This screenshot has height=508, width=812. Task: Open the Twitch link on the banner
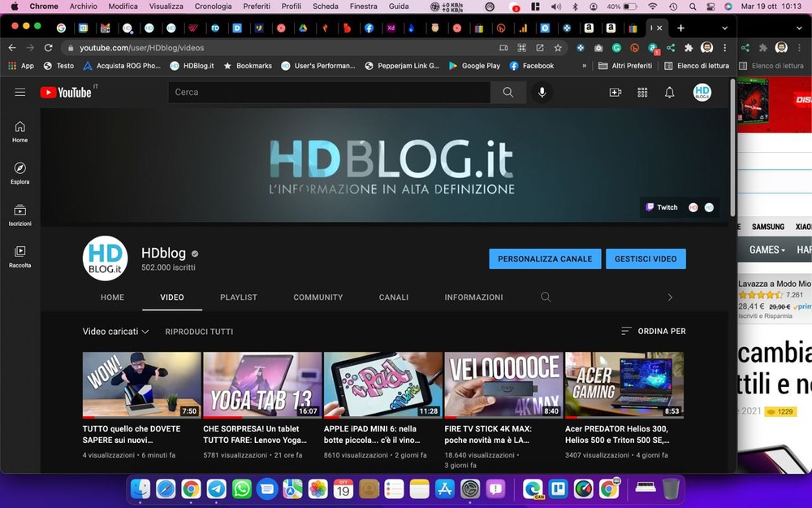[x=661, y=207]
